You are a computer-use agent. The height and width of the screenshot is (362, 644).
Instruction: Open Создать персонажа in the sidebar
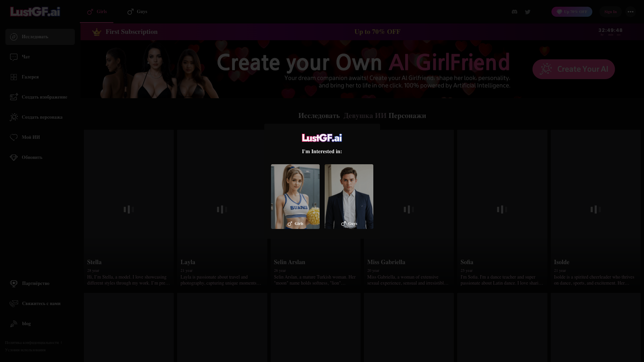pos(40,117)
